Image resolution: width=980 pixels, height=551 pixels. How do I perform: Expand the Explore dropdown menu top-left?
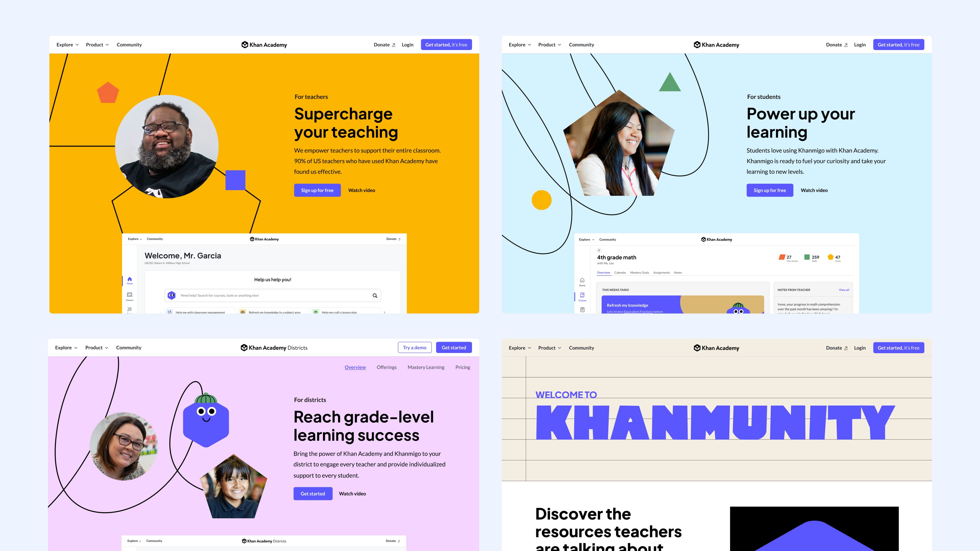point(66,44)
